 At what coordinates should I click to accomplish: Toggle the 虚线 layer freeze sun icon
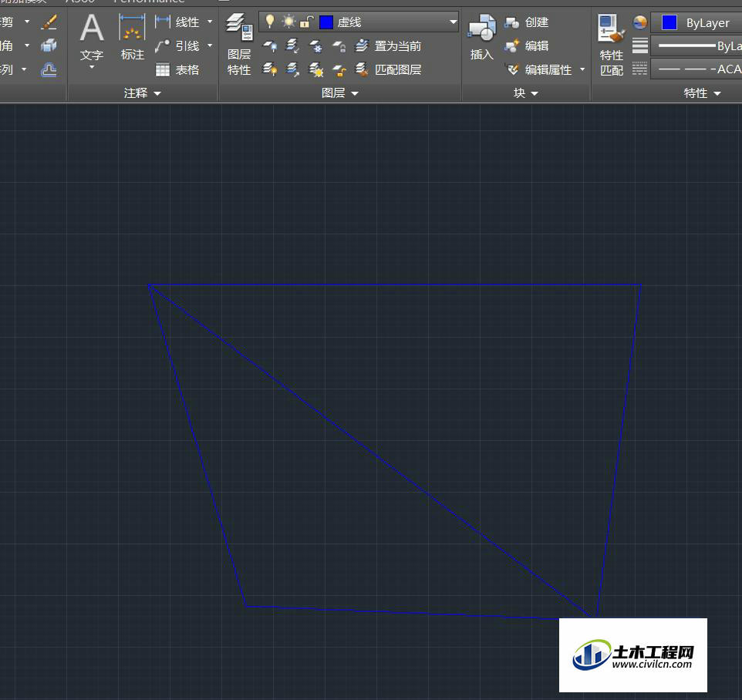point(288,22)
